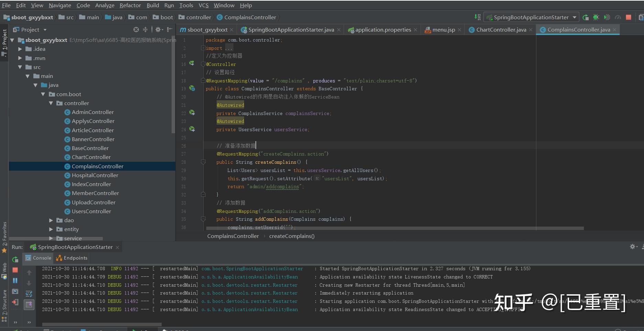Click the Down stack trace arrow in console
This screenshot has height=331, width=644.
(29, 283)
